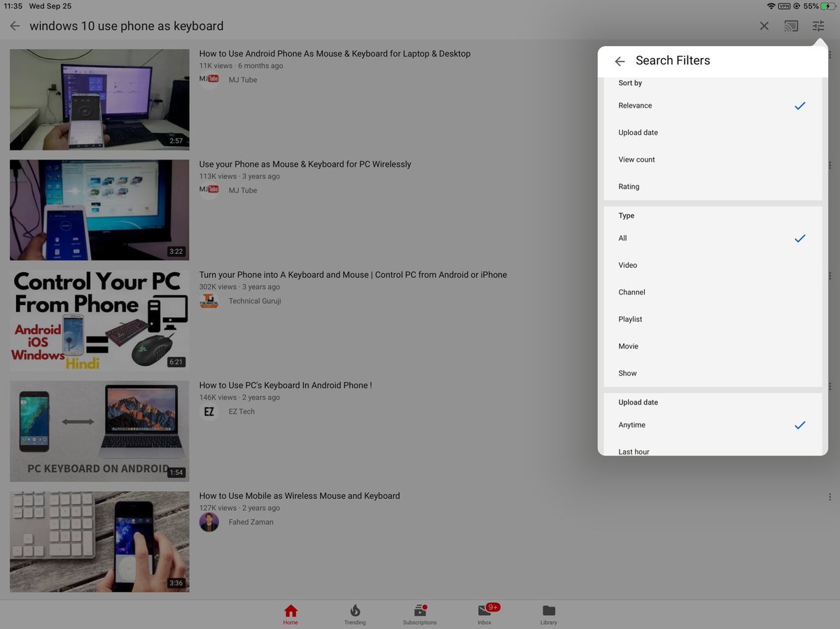
Task: Open PC Keyboard on Android thumbnail
Action: point(99,431)
